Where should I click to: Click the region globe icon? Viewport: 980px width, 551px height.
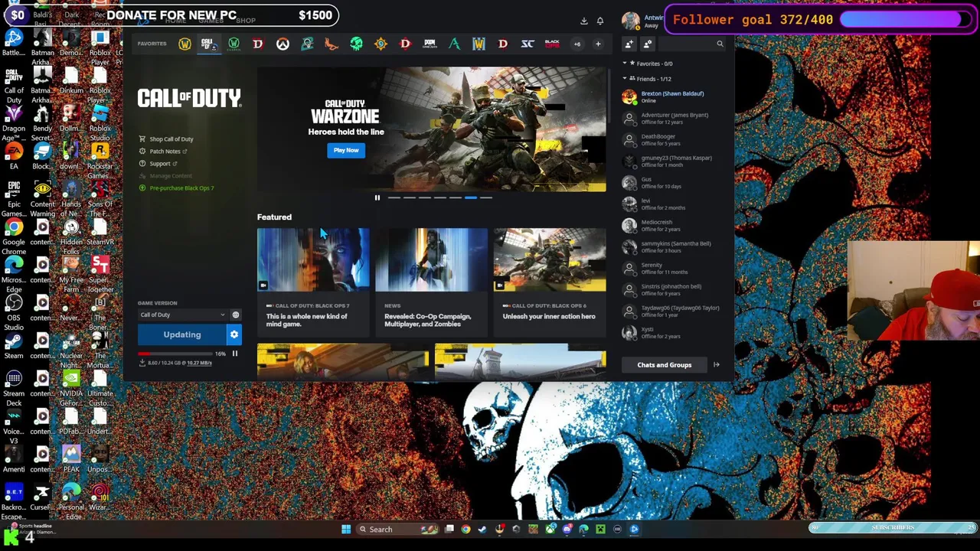pos(236,315)
